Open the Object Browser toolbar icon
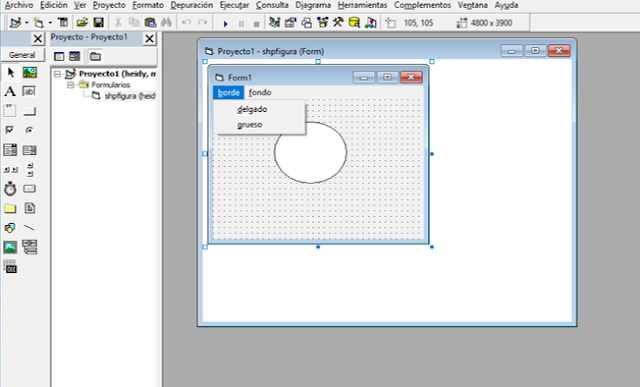Viewport: 640px width, 387px height. [322, 22]
